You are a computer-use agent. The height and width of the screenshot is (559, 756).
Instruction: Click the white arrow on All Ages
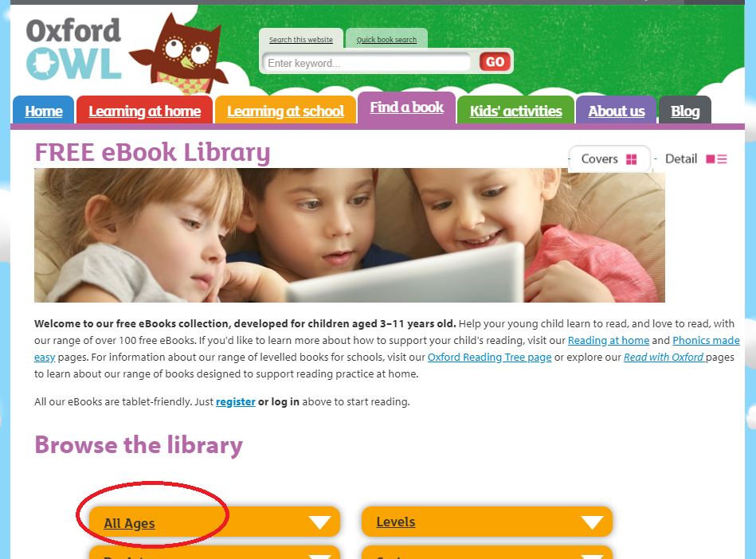319,522
